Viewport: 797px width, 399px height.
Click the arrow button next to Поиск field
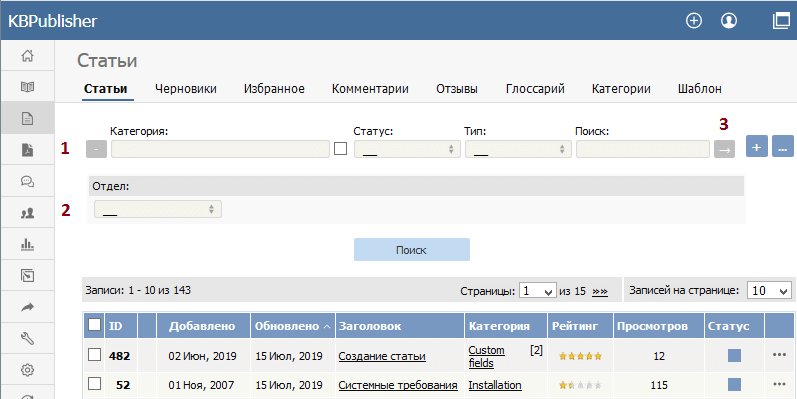click(724, 149)
